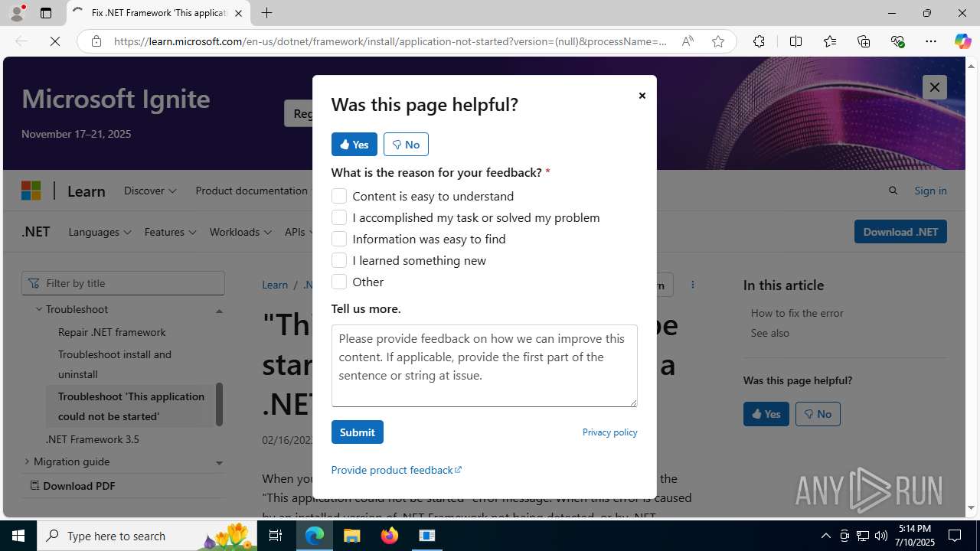Open the Extensions icon
Screen dimensions: 980x551
click(x=759, y=41)
